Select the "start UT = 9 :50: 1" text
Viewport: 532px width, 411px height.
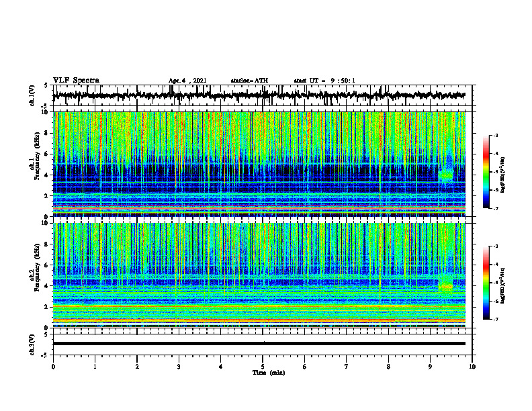[324, 81]
